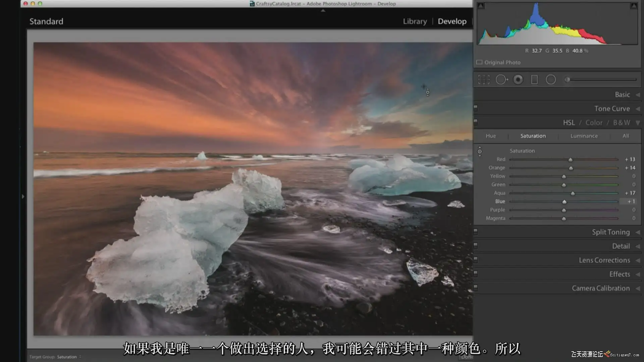Switch HSL panel to B&W mode
This screenshot has height=362, width=644.
pyautogui.click(x=621, y=123)
